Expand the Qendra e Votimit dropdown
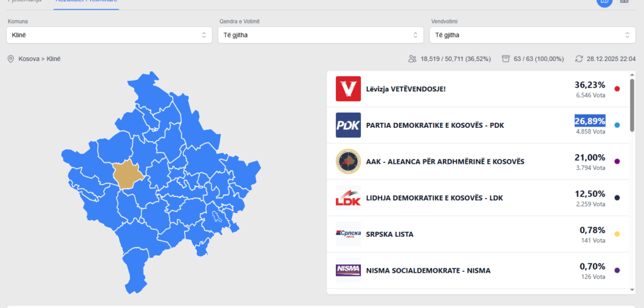This screenshot has width=644, height=308. (x=320, y=35)
